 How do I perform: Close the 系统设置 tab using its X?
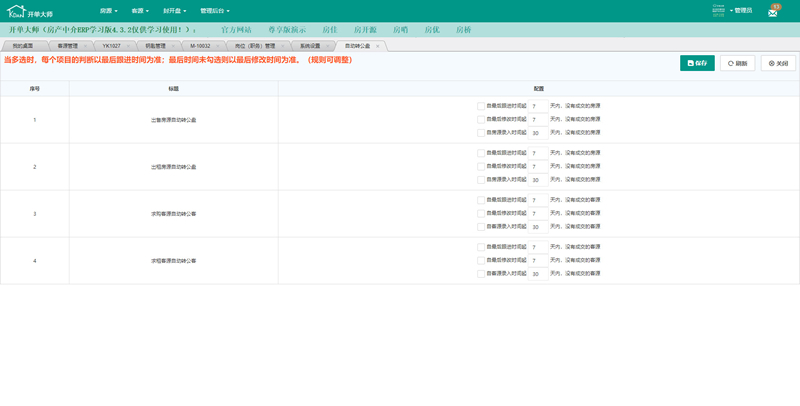[x=328, y=46]
